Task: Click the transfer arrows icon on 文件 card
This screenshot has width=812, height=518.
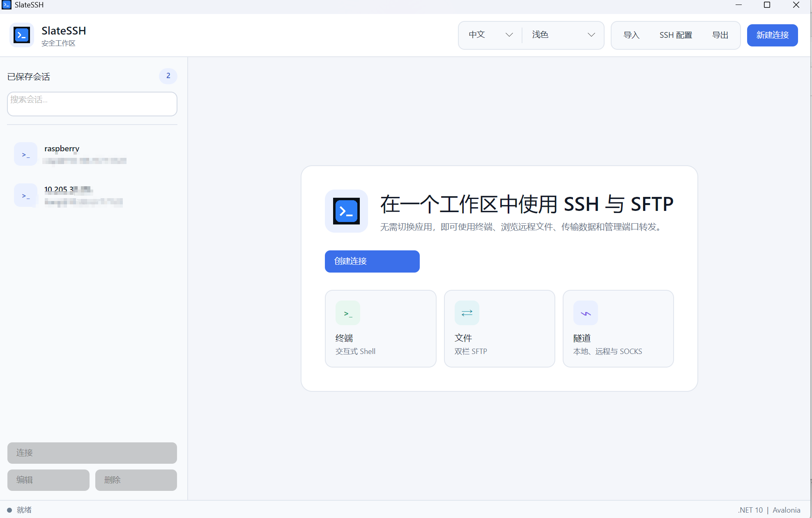Action: [x=467, y=313]
